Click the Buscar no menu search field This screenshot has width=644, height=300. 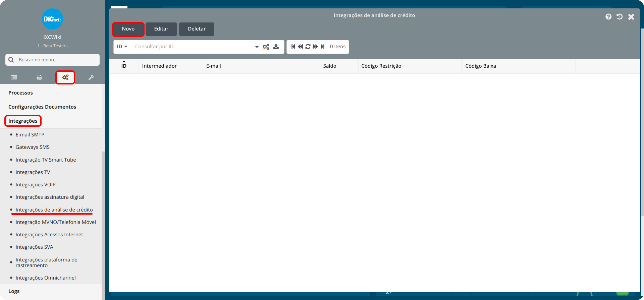(x=52, y=60)
